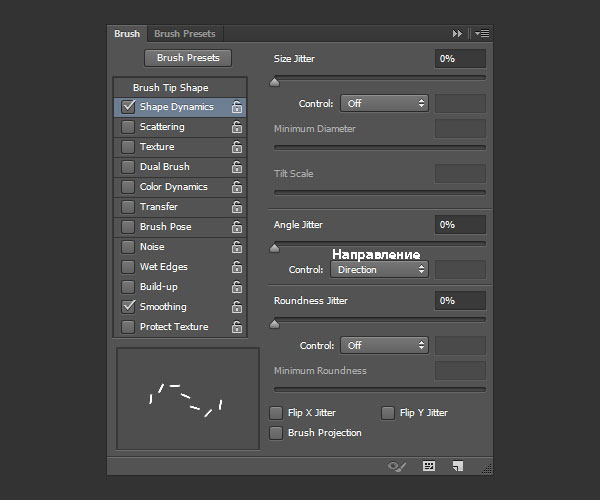Image resolution: width=600 pixels, height=500 pixels.
Task: Check the Flip Y Jitter box
Action: click(x=388, y=413)
